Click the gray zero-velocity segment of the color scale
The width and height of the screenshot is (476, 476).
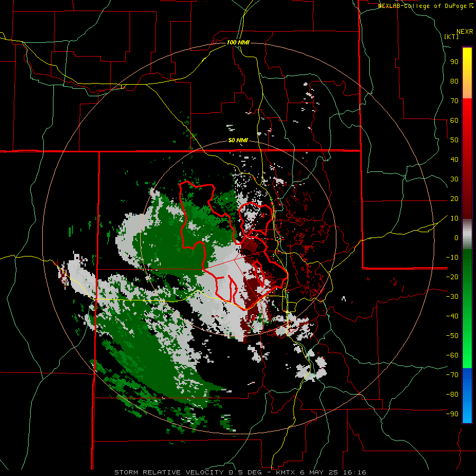(x=467, y=234)
